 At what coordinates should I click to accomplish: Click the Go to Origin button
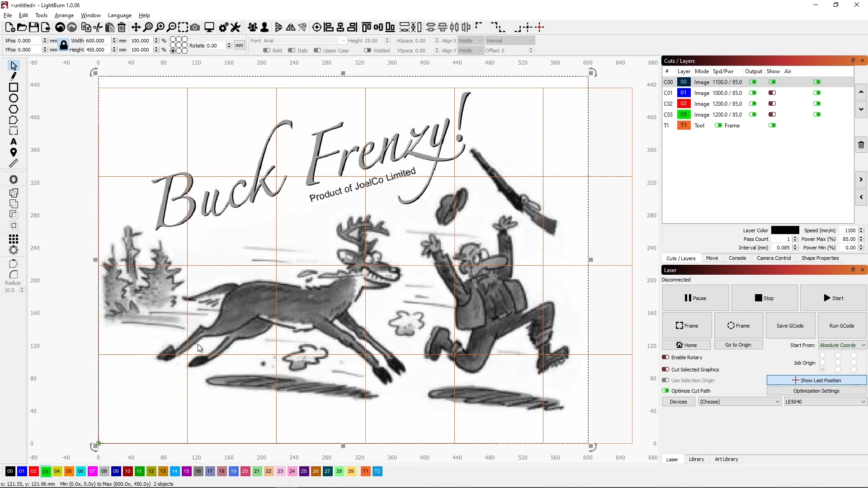click(x=738, y=345)
